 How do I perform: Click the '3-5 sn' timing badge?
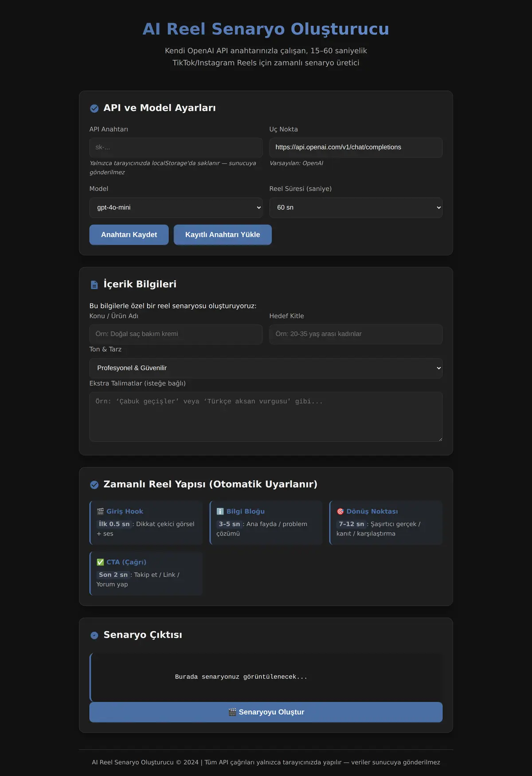click(x=229, y=524)
